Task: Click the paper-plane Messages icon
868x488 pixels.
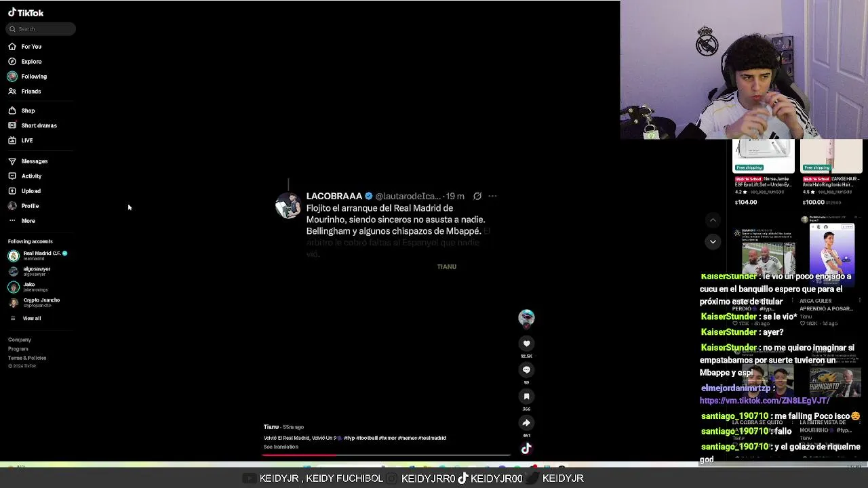Action: [12, 161]
